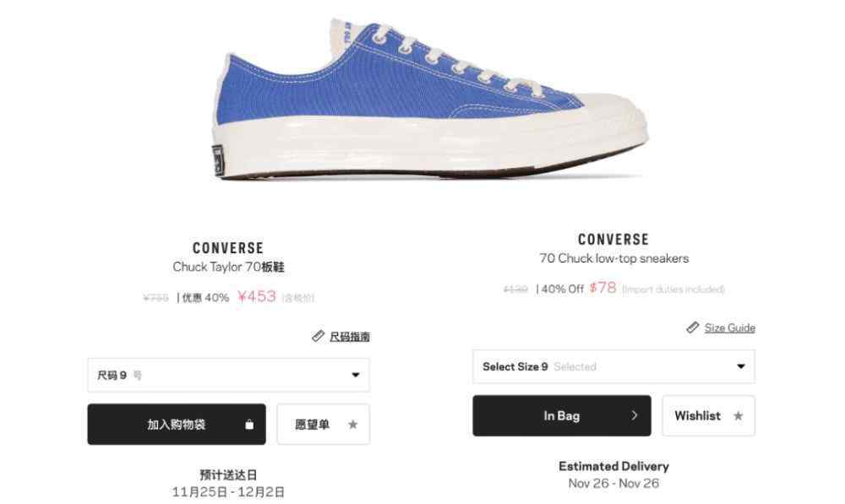The height and width of the screenshot is (504, 845).
Task: Open the 尺码指南 size guide link
Action: coord(350,337)
